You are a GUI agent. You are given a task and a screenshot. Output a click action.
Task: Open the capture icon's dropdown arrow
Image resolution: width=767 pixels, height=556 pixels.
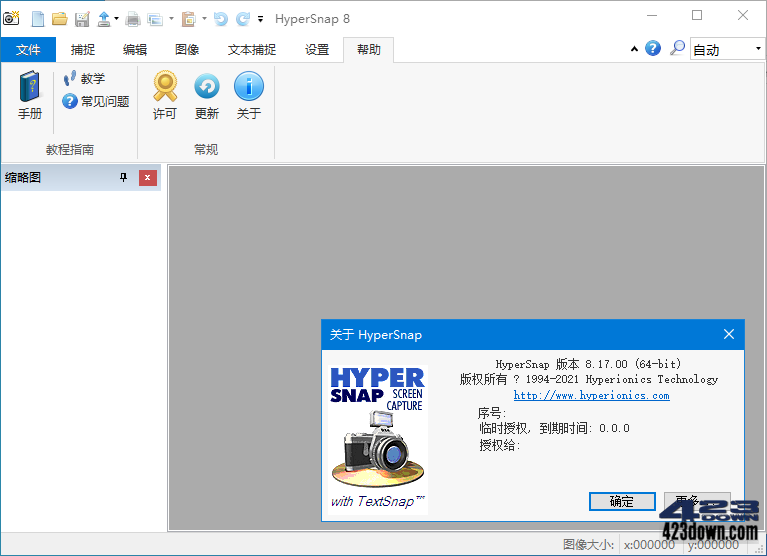(x=171, y=19)
